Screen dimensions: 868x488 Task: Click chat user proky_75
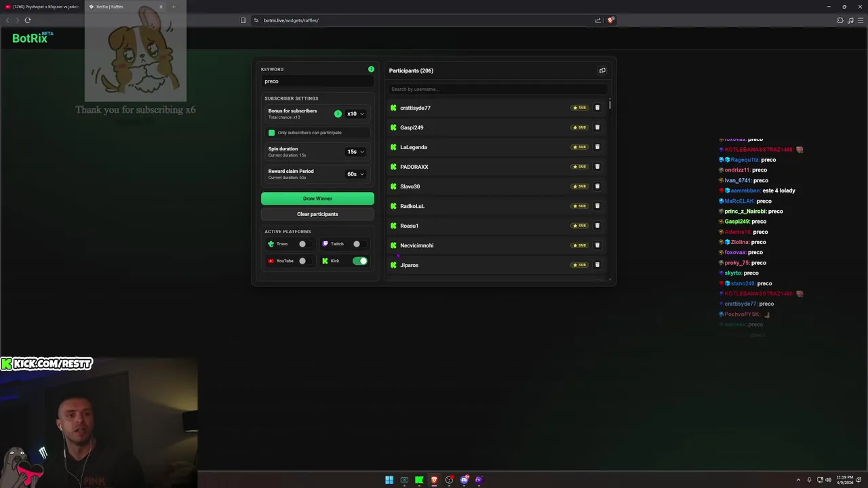736,263
